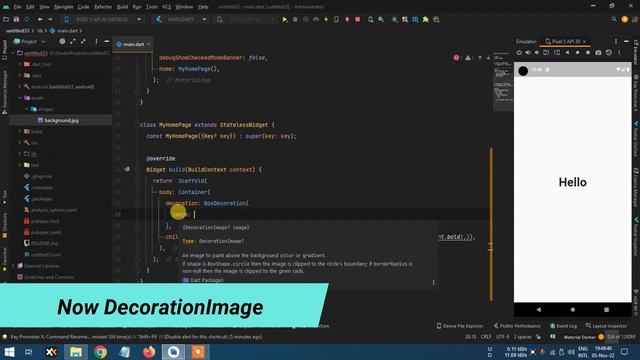640x360 pixels.
Task: Select pubspec.yaml in project tree
Action: [46, 232]
